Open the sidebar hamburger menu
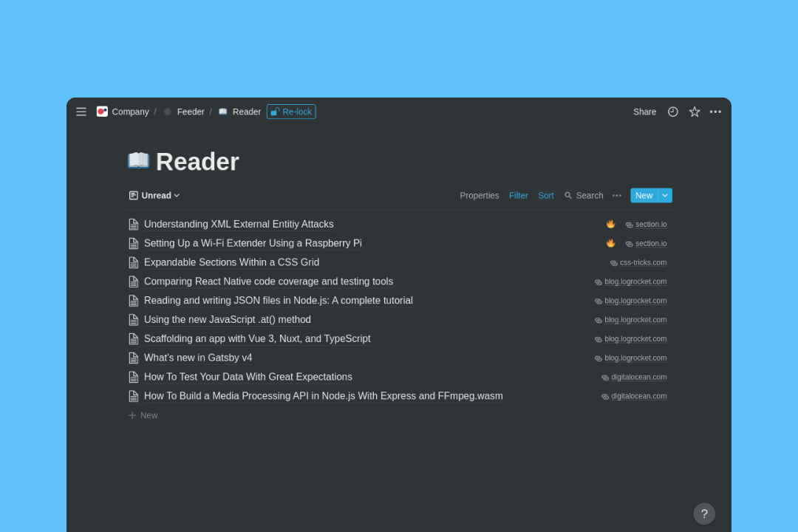Screen dimensions: 798x532 coord(81,112)
